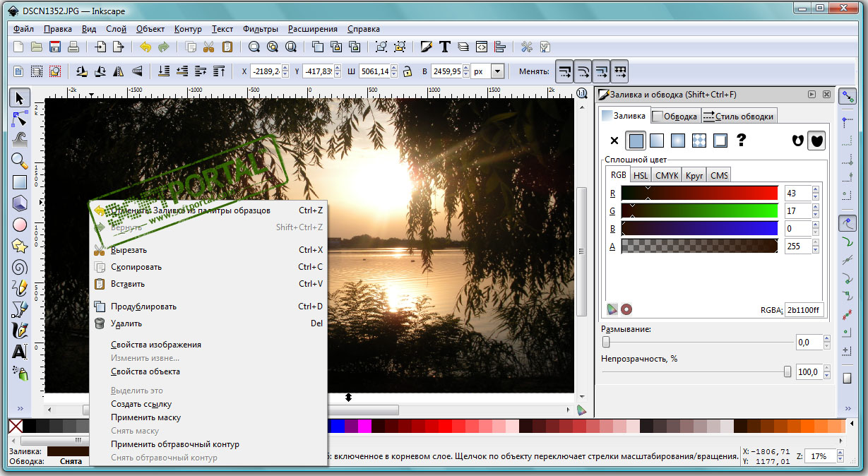Select the Text tool in toolbox
This screenshot has width=868, height=476.
point(20,351)
